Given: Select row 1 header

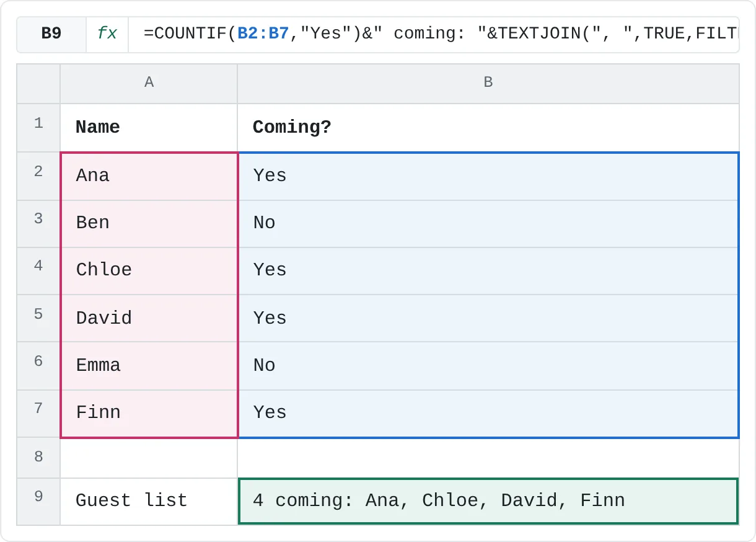Looking at the screenshot, I should click(38, 127).
